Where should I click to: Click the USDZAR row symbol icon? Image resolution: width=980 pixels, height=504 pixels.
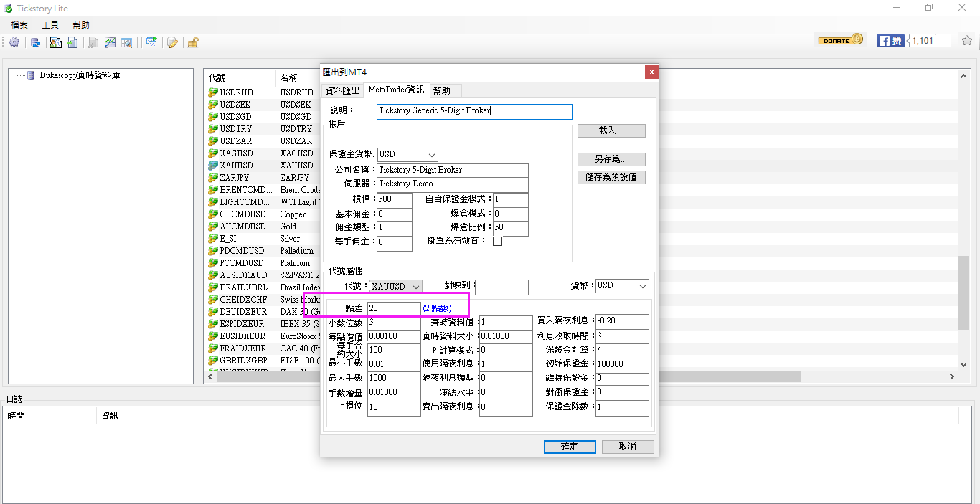click(213, 141)
